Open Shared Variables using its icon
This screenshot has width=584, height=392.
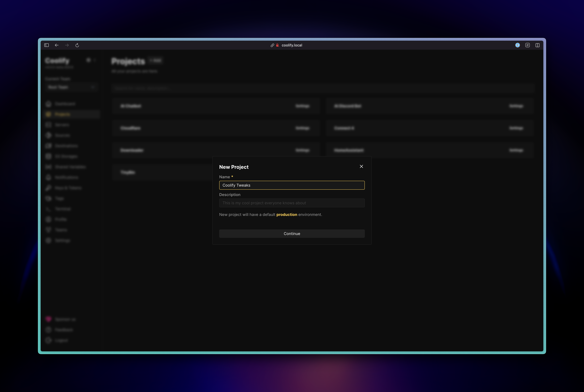[x=48, y=167]
